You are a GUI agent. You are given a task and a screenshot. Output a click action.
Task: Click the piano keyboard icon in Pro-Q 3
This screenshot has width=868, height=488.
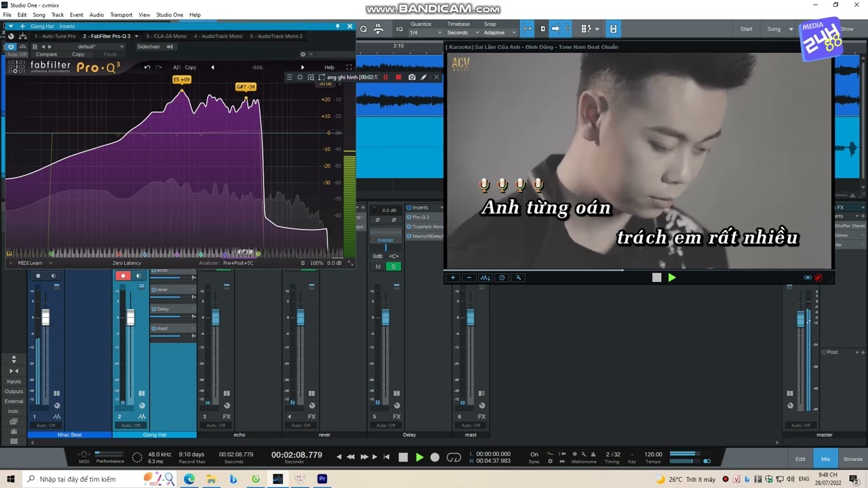pyautogui.click(x=9, y=254)
